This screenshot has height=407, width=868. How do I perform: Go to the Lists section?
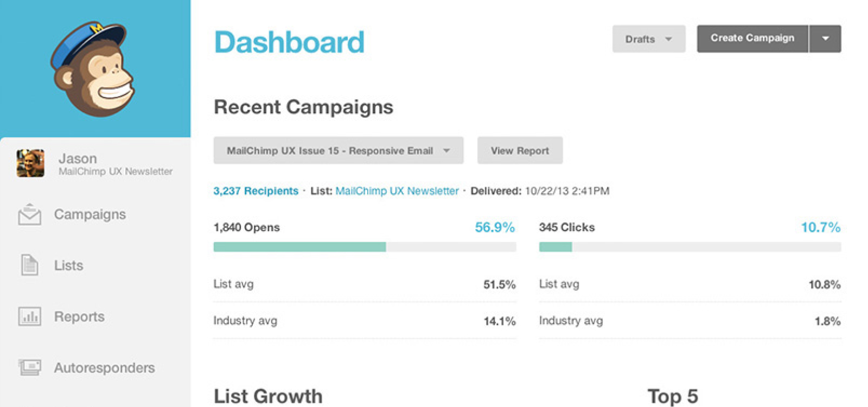pyautogui.click(x=68, y=265)
